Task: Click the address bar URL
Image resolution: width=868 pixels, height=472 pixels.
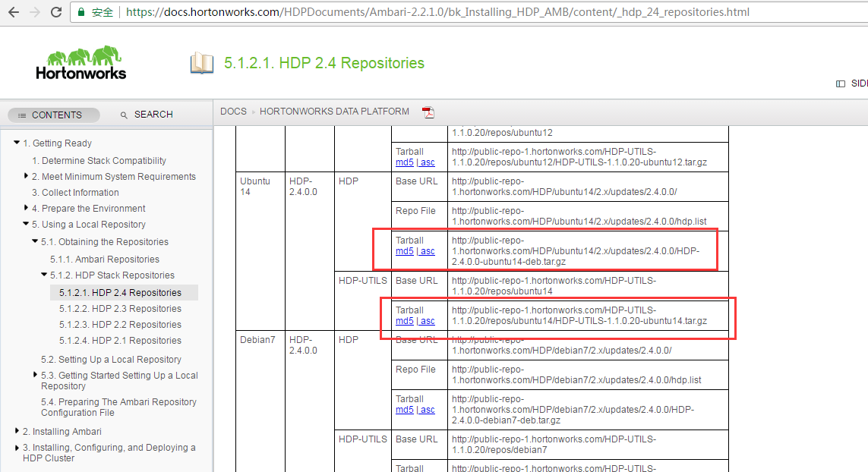Action: (437, 11)
